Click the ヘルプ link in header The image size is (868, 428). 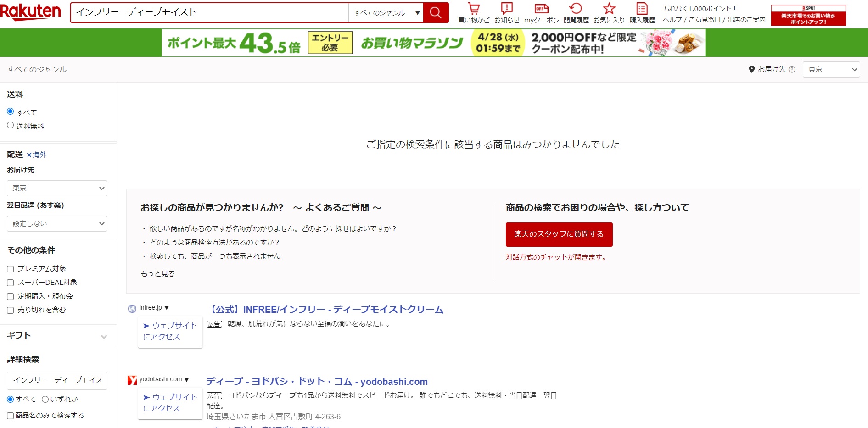click(x=672, y=20)
